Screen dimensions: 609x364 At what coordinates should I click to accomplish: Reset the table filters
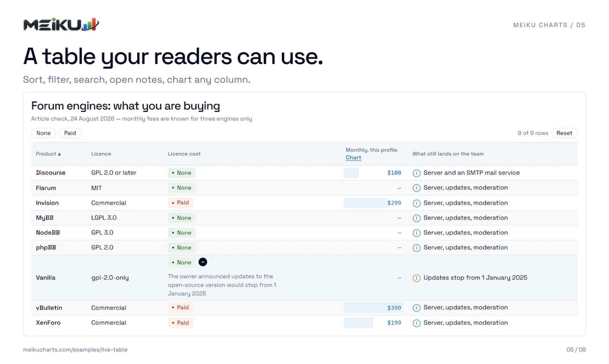point(564,133)
